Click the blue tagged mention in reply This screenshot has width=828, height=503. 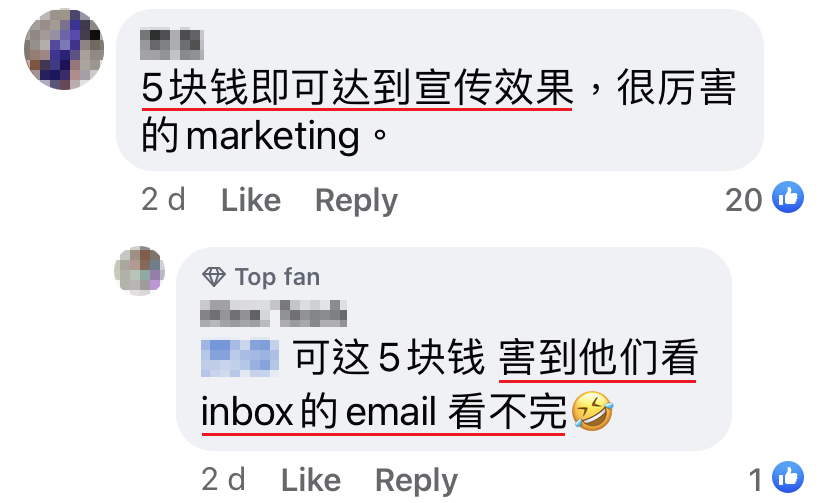coord(240,358)
